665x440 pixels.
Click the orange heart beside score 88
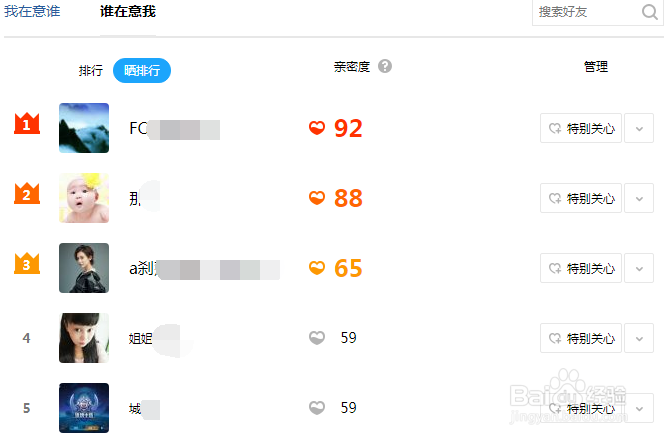(x=317, y=198)
